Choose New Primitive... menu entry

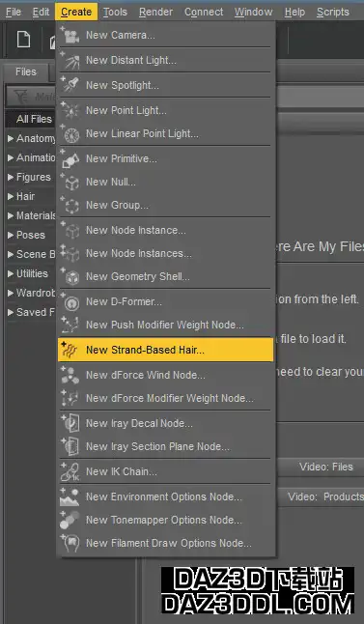coord(165,158)
